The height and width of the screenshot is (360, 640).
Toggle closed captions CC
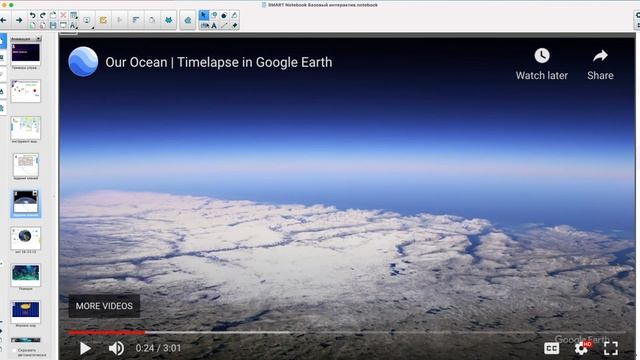click(551, 348)
